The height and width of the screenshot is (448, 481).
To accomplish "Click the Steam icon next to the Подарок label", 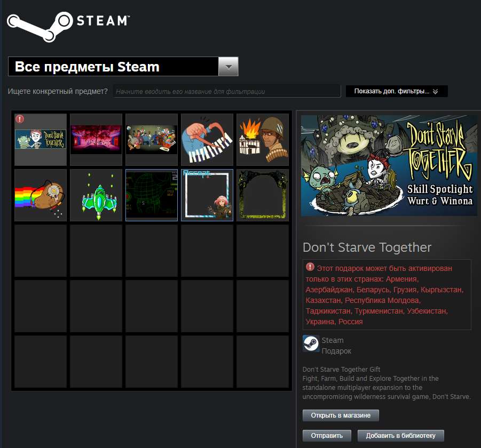I will click(310, 344).
